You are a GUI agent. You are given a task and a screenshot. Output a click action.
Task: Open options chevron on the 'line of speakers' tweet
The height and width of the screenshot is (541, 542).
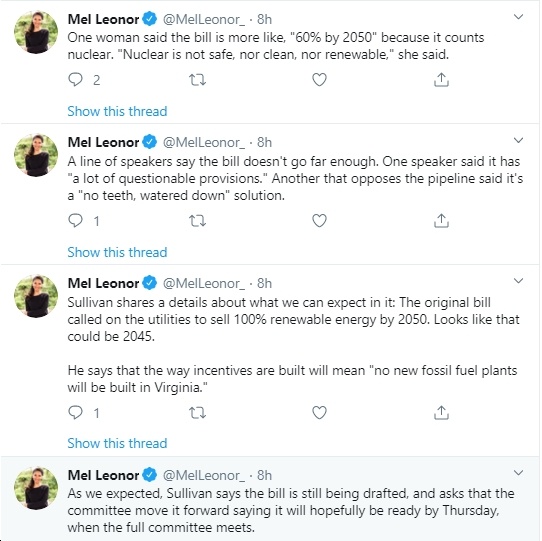click(518, 140)
